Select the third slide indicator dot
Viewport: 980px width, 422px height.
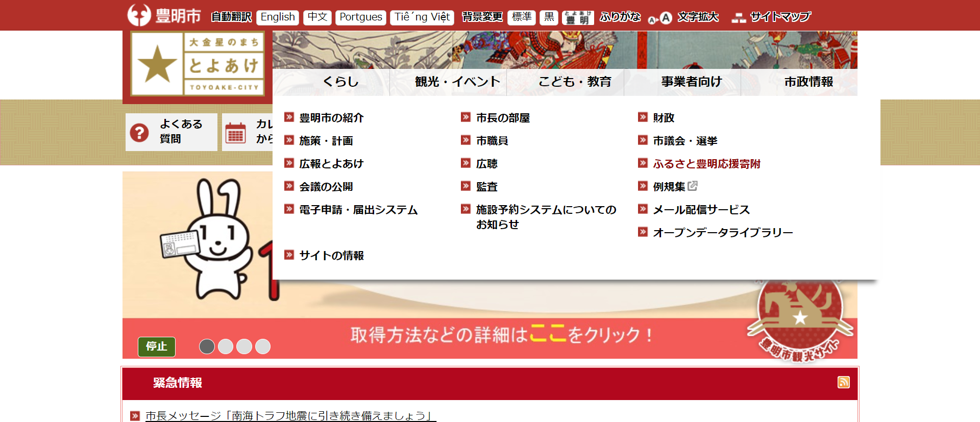pyautogui.click(x=244, y=346)
